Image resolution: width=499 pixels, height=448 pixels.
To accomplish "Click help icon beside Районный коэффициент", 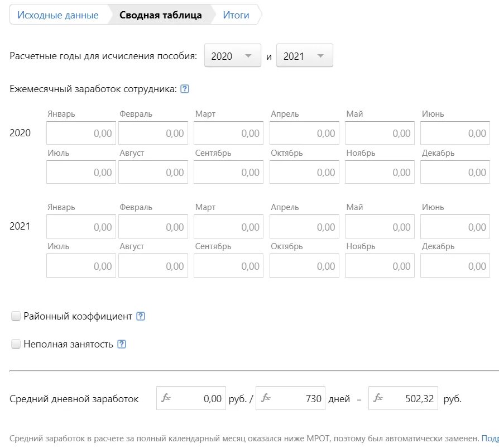I will tap(141, 316).
